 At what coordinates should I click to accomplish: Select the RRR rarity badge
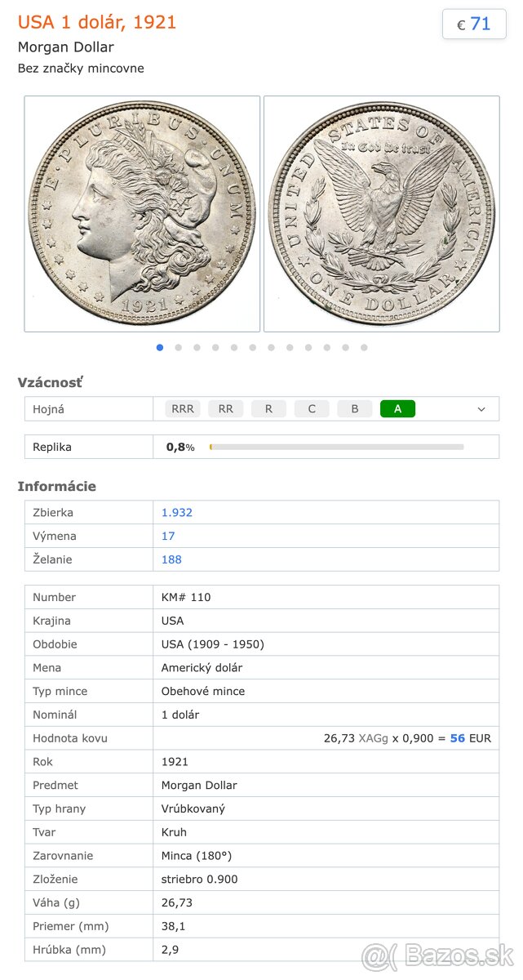(x=183, y=409)
